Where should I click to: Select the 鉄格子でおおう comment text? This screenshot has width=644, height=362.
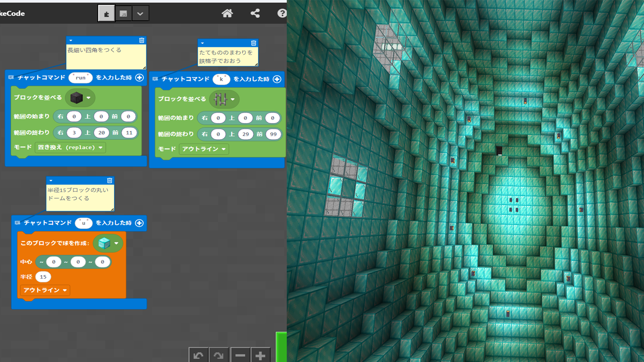point(220,61)
